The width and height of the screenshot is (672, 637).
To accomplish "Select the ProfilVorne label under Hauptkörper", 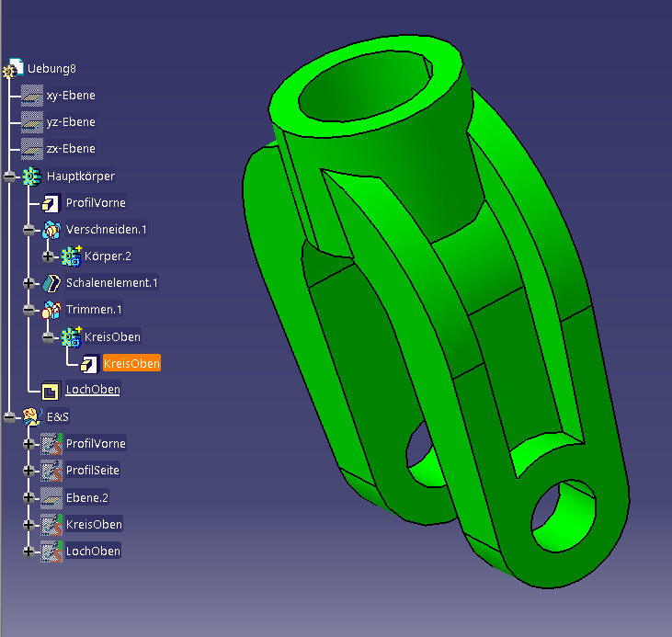I will (96, 203).
